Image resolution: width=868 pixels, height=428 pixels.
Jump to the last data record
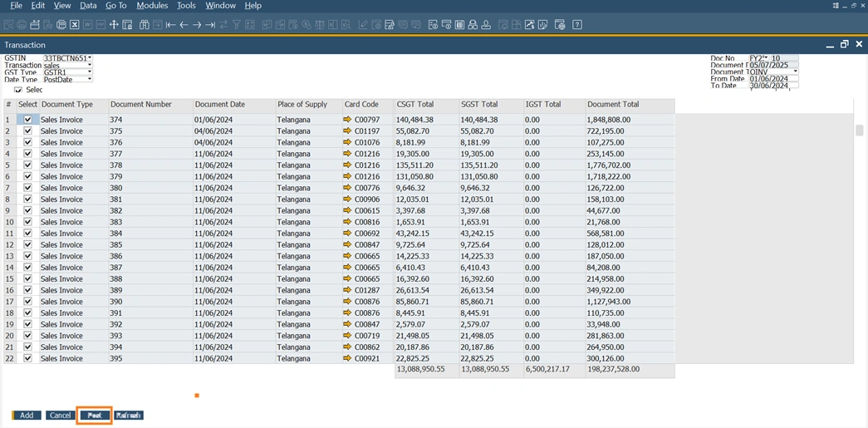[210, 25]
